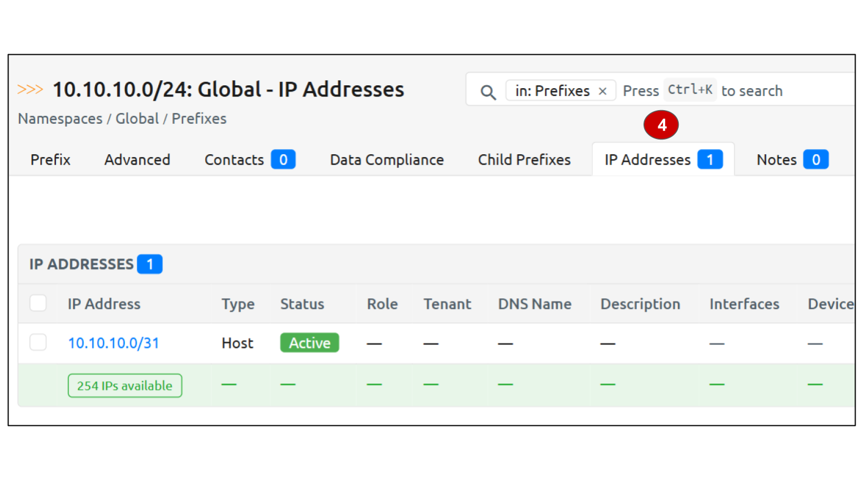Click the orange triple-chevron breadcrumb icon
This screenshot has width=868, height=488.
(30, 89)
